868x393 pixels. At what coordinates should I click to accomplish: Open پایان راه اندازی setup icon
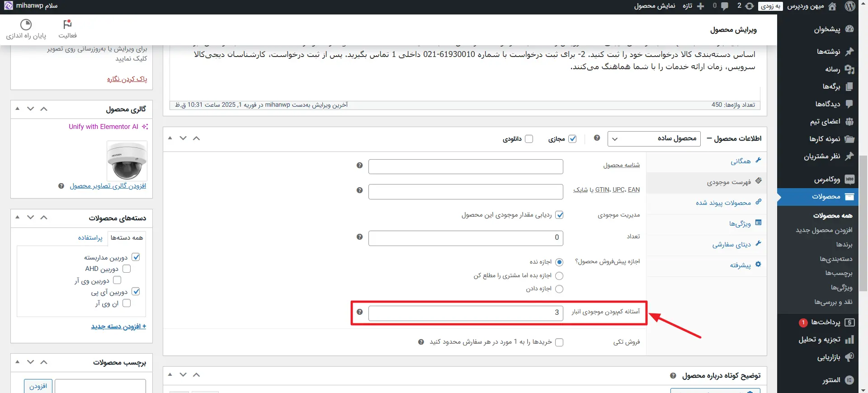click(x=26, y=24)
